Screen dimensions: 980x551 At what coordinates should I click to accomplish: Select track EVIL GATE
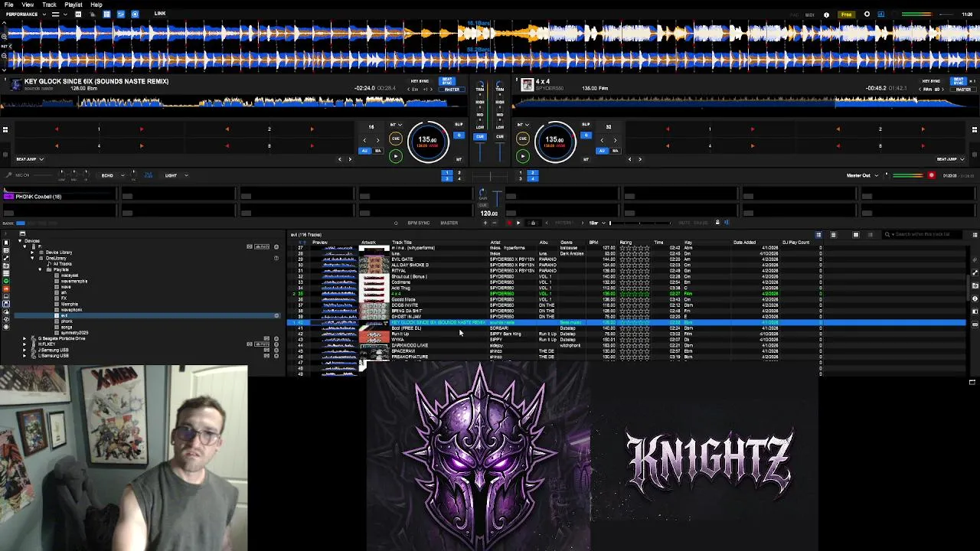402,259
